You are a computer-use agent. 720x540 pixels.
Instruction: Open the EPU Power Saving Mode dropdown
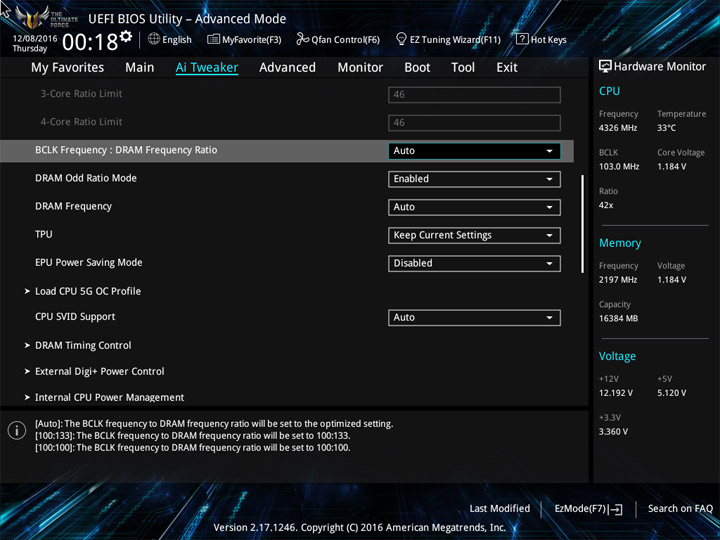(474, 264)
